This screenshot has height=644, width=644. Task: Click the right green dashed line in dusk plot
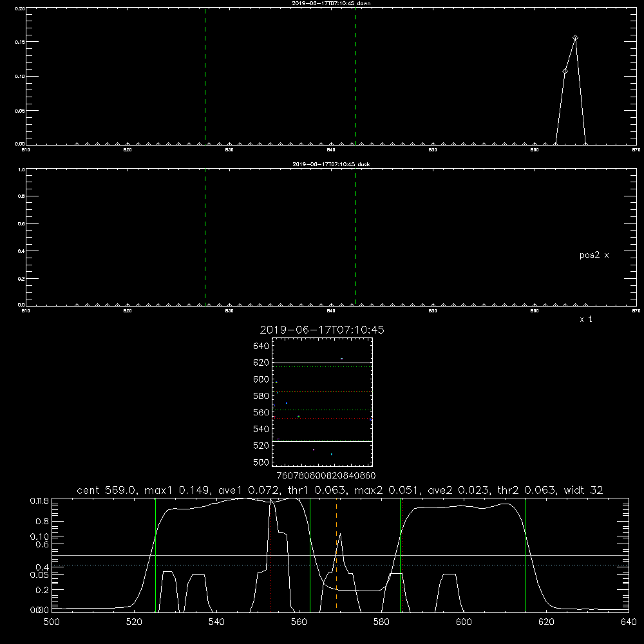click(355, 237)
